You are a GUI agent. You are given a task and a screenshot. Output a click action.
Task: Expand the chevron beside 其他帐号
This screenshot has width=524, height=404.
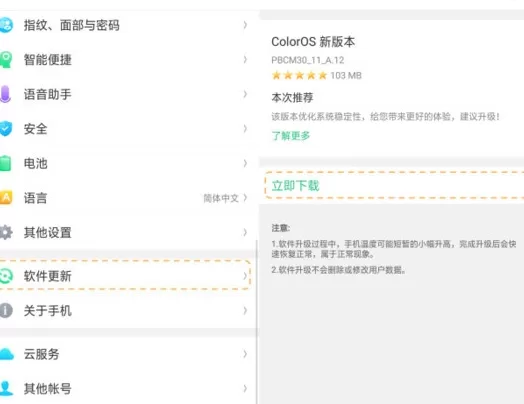pos(245,388)
